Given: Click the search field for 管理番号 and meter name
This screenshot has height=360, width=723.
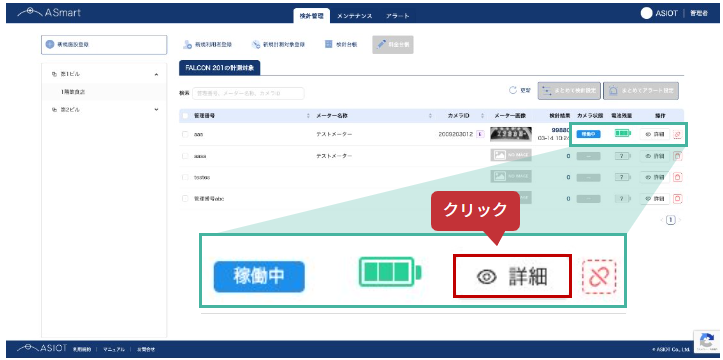Looking at the screenshot, I should tap(248, 93).
